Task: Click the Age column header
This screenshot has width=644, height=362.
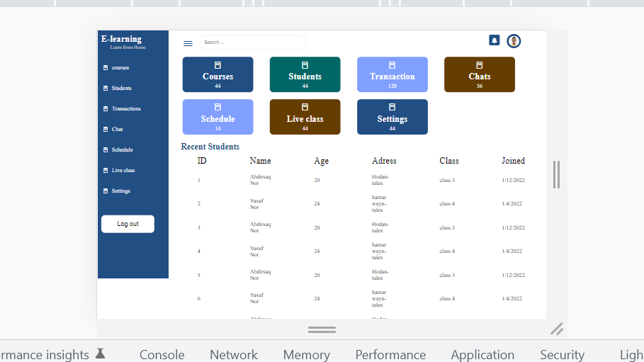Action: [321, 161]
